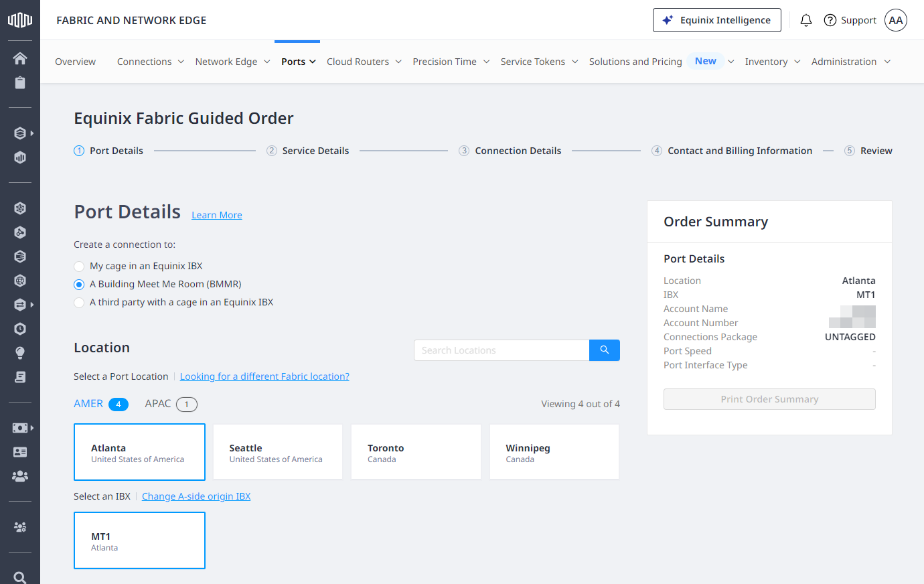Select My cage in an Equinix IBX
This screenshot has width=924, height=584.
coord(79,267)
